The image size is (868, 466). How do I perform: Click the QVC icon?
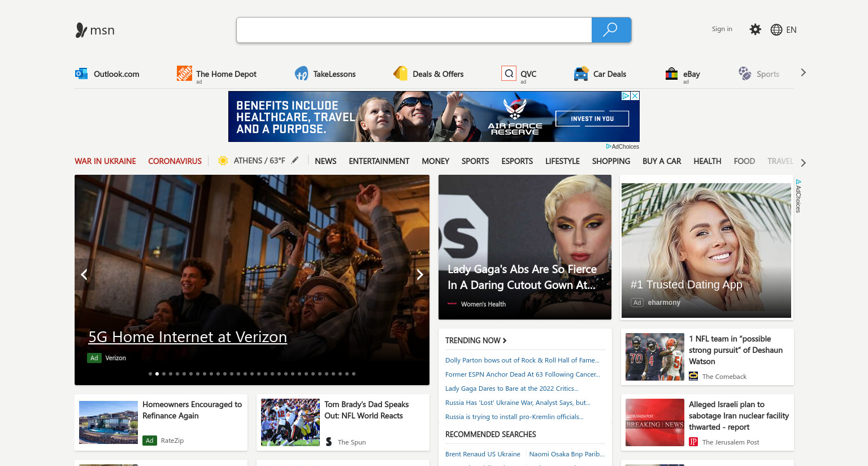pyautogui.click(x=509, y=74)
